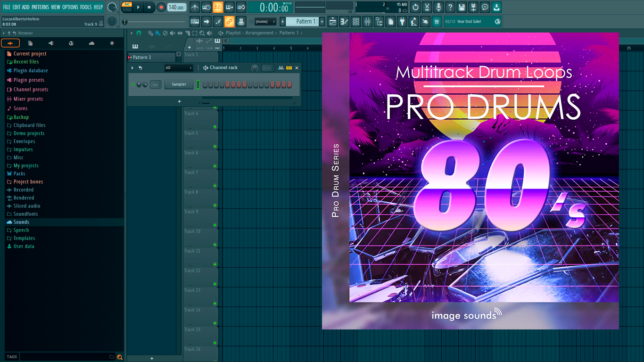Viewport: 644px width, 362px height.
Task: Enable wait for input before playing
Action: 206,7
